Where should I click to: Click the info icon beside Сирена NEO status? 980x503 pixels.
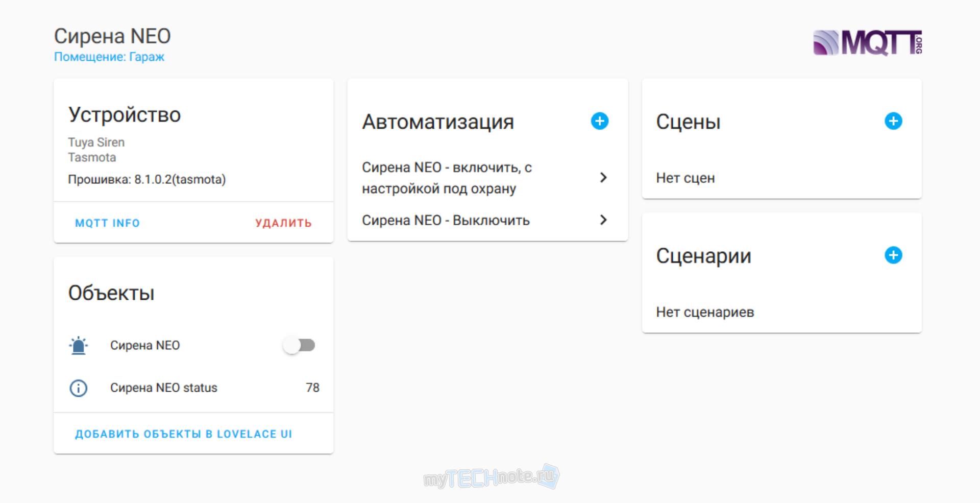click(x=79, y=388)
